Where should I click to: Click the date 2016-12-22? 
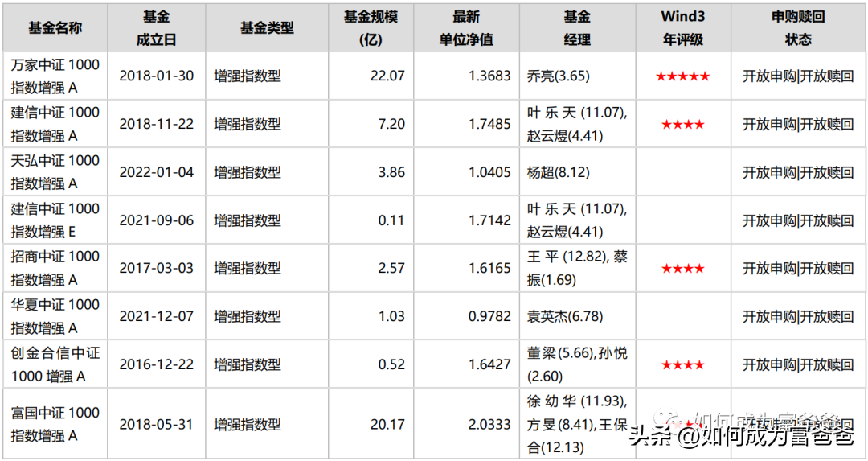pyautogui.click(x=157, y=364)
